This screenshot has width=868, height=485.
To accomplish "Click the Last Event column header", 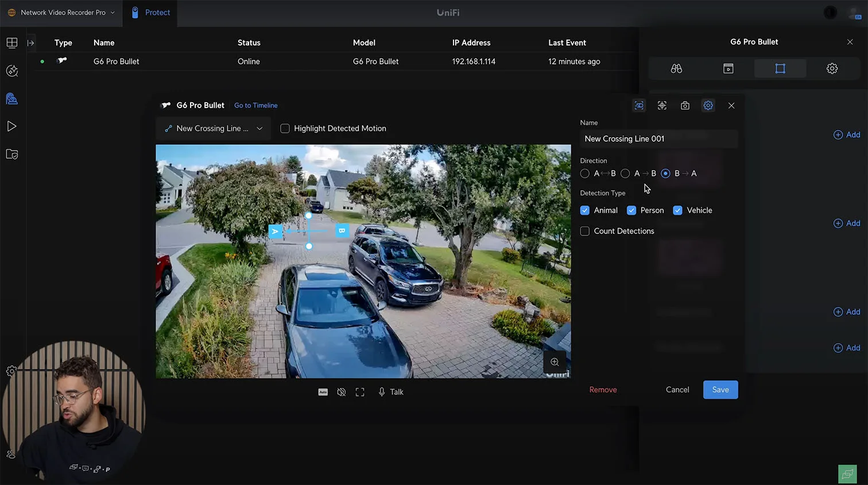I will click(x=567, y=43).
